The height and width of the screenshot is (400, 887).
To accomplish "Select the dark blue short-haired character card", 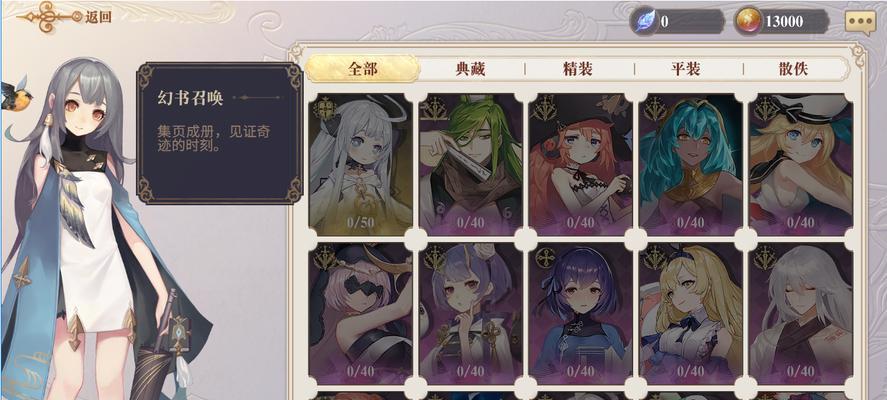I will (580, 314).
